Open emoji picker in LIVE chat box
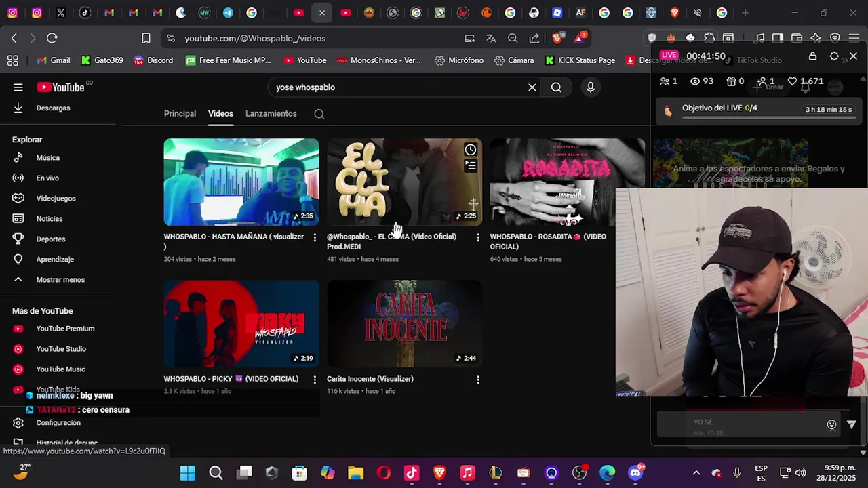The height and width of the screenshot is (488, 868). tap(831, 424)
